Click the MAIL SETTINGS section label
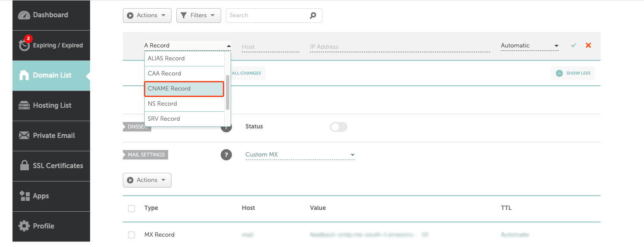 point(146,155)
